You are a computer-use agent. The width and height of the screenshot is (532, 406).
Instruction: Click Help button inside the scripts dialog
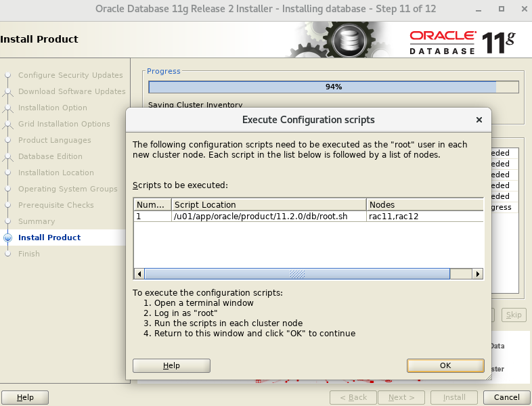(x=171, y=365)
